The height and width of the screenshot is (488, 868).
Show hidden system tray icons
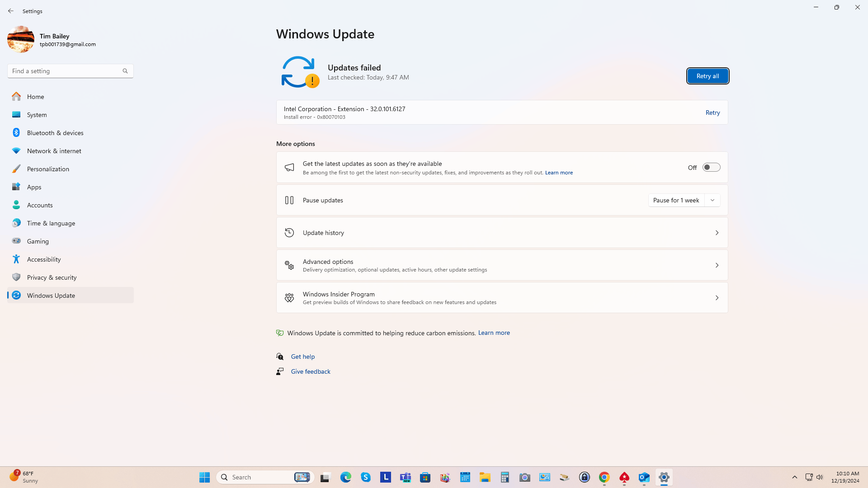point(794,477)
